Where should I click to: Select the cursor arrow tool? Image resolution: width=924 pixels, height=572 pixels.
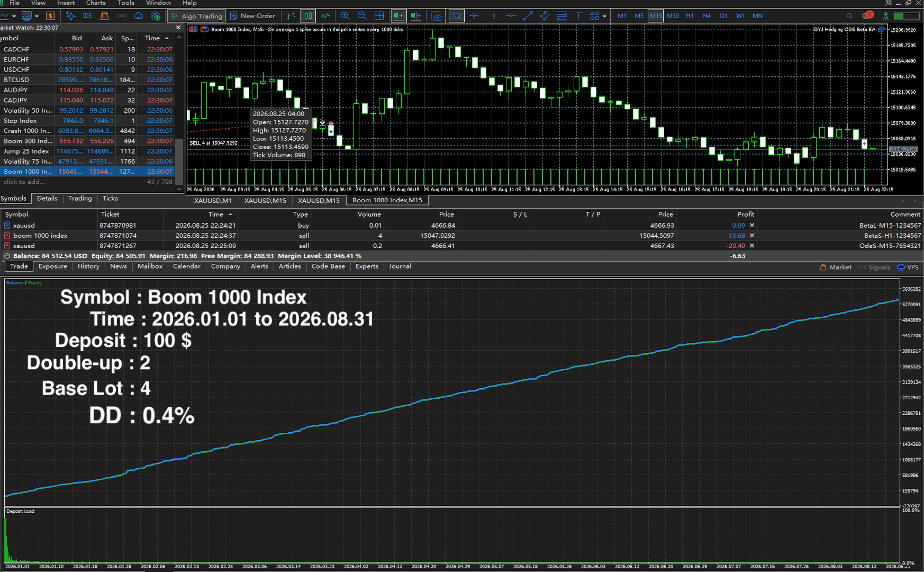coord(457,16)
